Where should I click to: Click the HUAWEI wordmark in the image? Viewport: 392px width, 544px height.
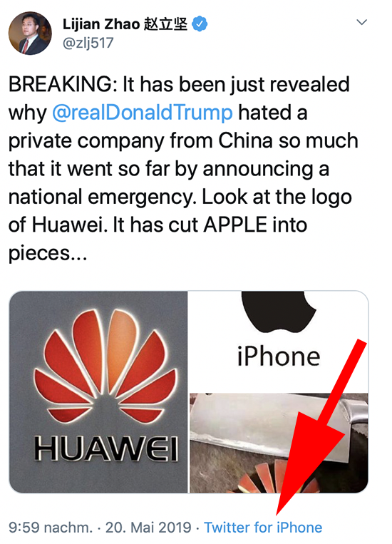(x=106, y=448)
